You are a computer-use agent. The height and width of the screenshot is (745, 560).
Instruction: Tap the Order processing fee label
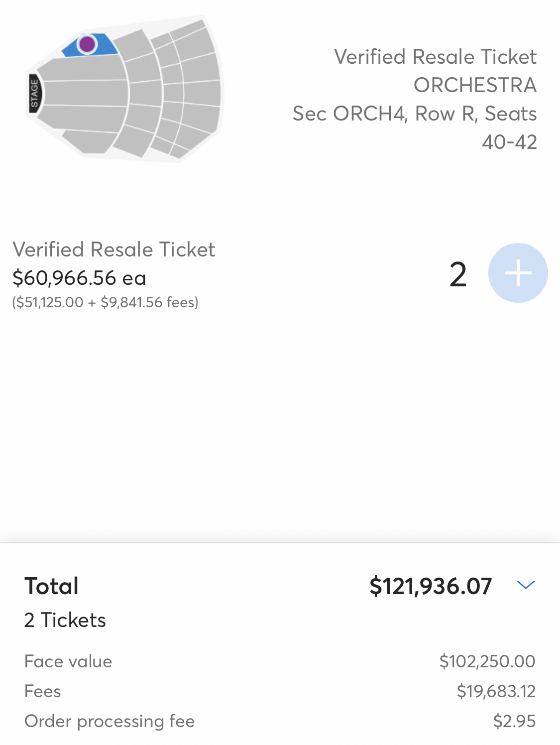110,721
